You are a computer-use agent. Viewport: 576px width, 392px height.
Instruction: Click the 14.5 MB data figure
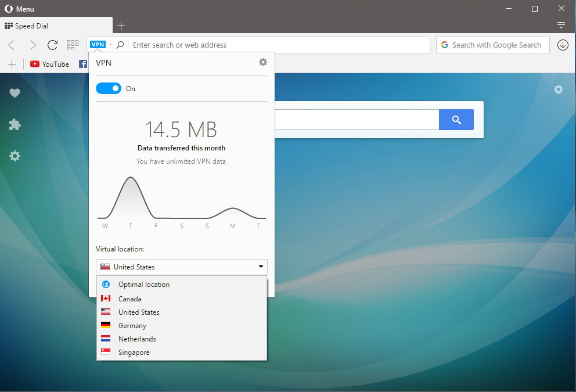coord(181,130)
